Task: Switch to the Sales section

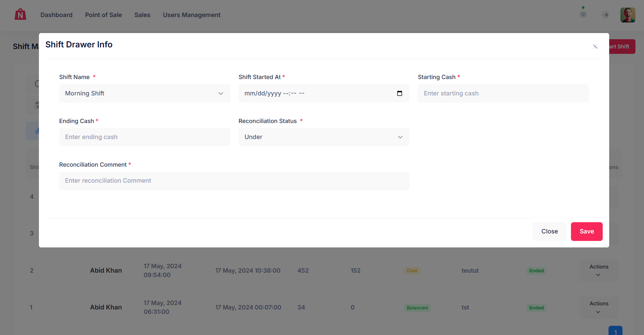Action: pos(142,15)
